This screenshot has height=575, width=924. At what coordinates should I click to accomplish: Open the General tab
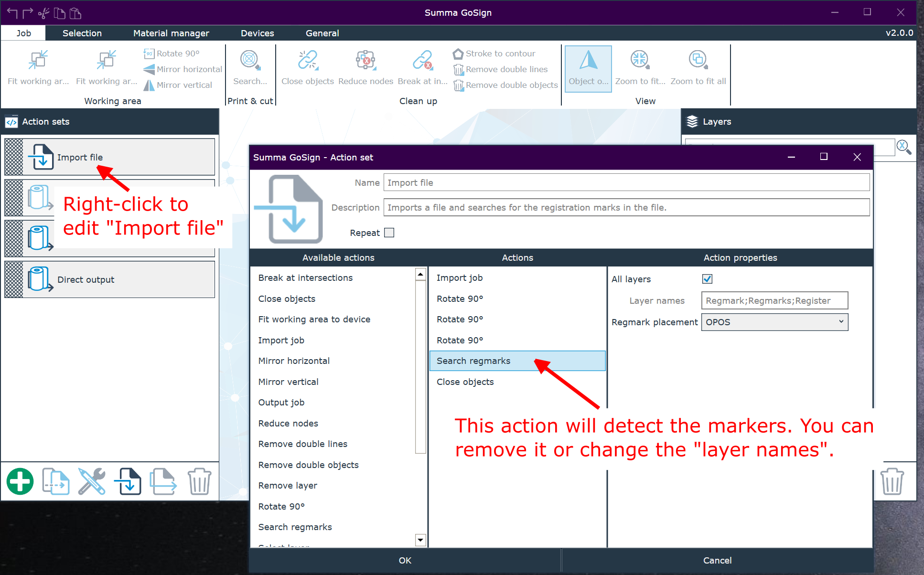coord(322,33)
